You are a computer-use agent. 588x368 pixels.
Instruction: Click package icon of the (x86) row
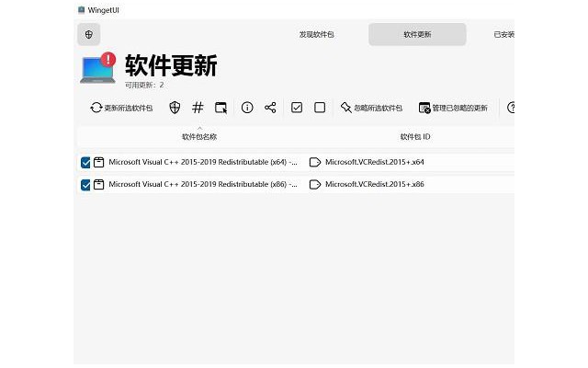98,184
